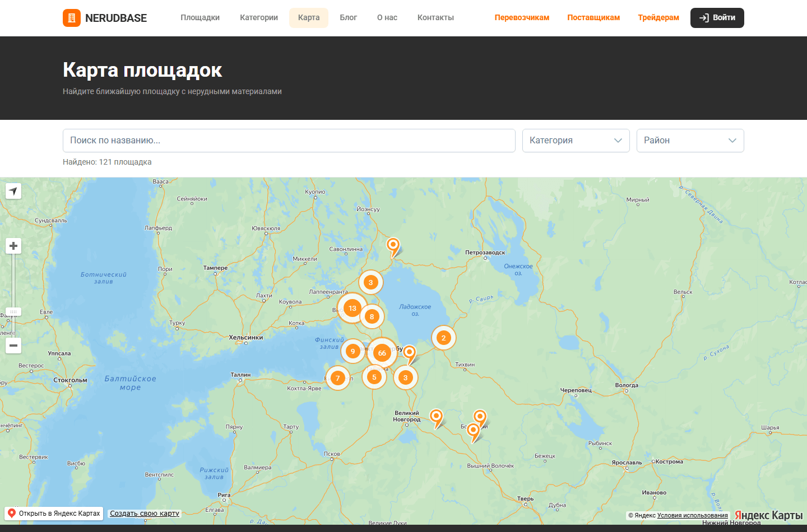The width and height of the screenshot is (807, 532).
Task: Click the Яндекс Карты logo
Action: [768, 515]
